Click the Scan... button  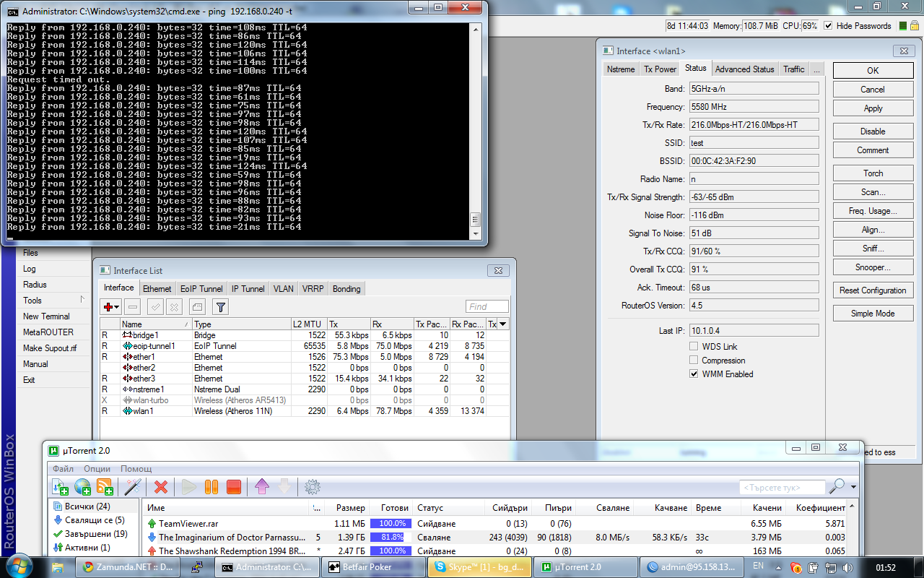873,192
